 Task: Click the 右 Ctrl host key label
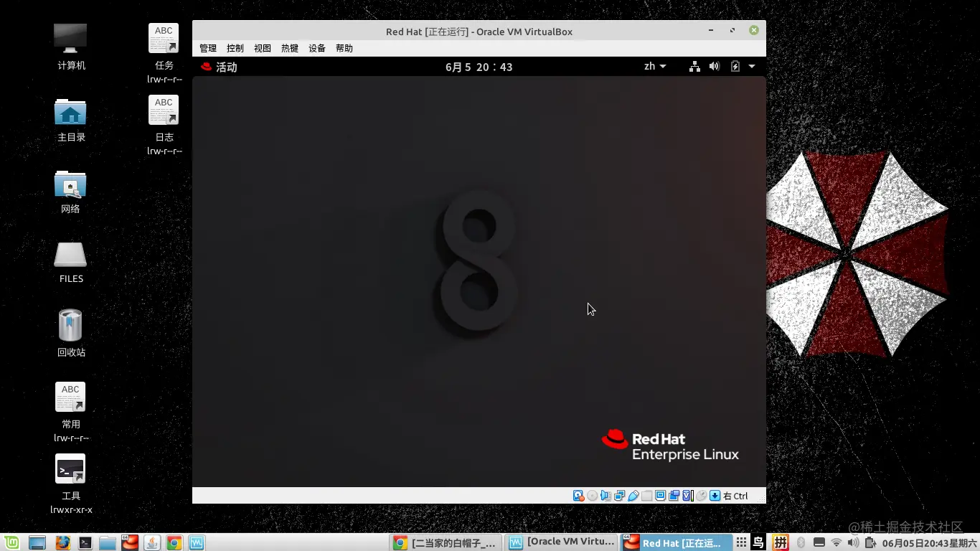735,496
